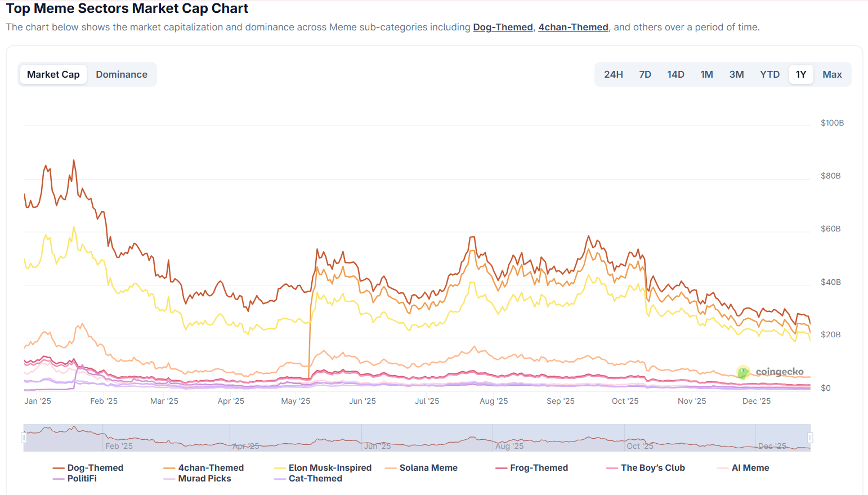Open the Dog-Themed hyperlink in the description

(503, 26)
